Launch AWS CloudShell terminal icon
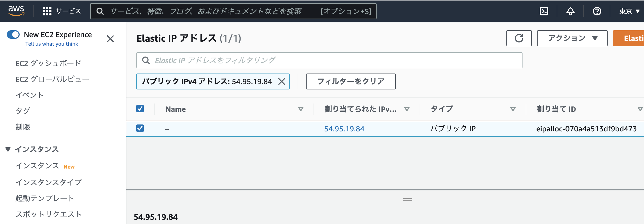 pos(544,11)
